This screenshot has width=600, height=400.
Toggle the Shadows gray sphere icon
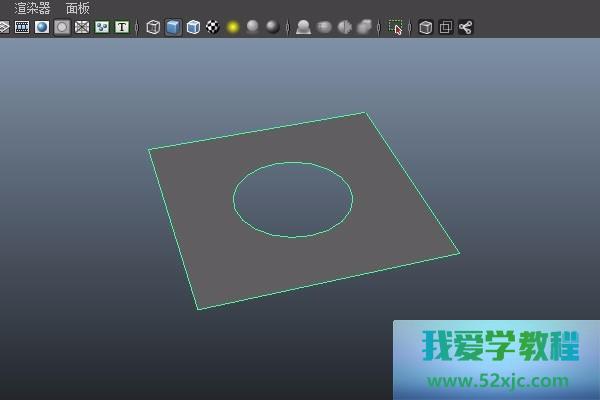(253, 27)
